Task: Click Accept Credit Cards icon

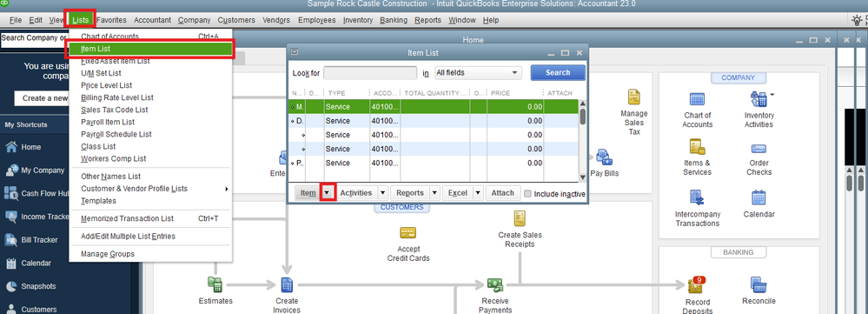Action: 408,232
